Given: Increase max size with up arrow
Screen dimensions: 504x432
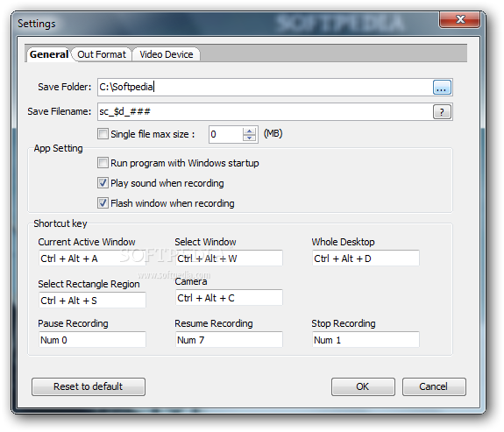Looking at the screenshot, I should [x=250, y=131].
